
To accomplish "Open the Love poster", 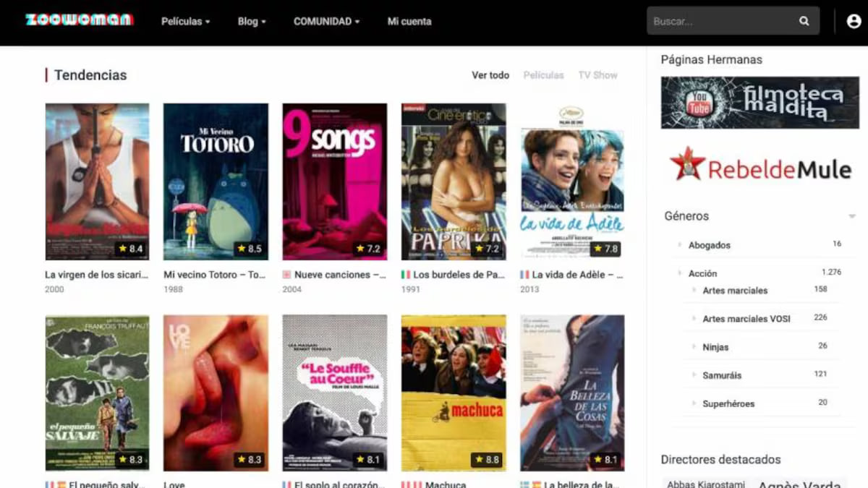I will tap(216, 393).
